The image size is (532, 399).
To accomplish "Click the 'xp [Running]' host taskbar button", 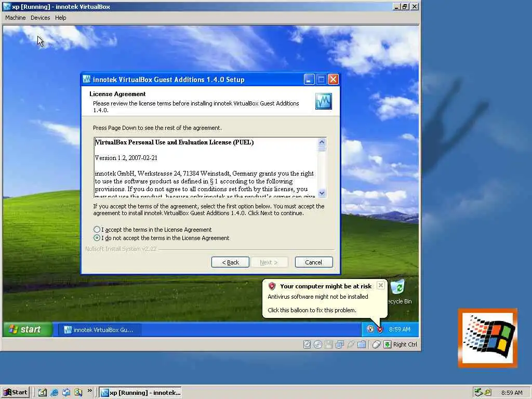I will 140,393.
